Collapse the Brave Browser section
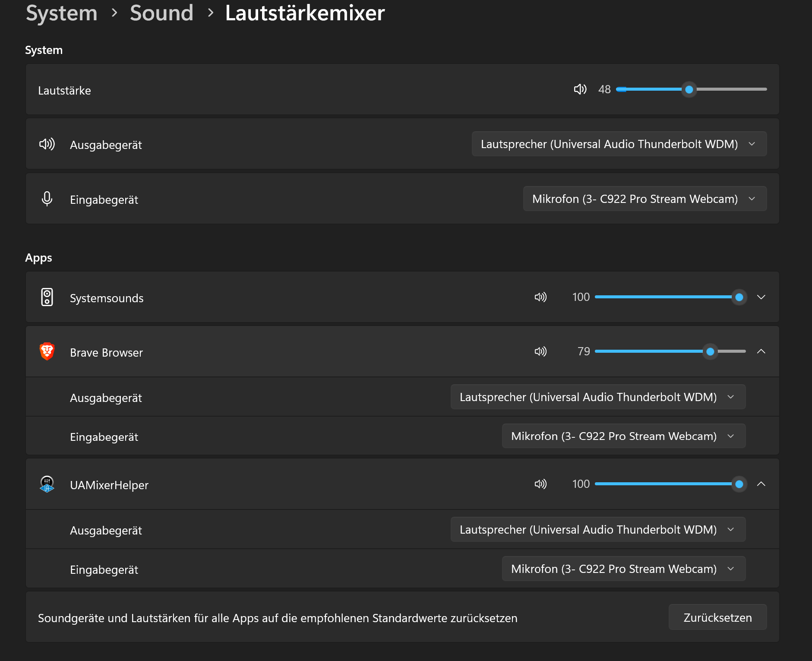This screenshot has width=812, height=661. click(761, 351)
